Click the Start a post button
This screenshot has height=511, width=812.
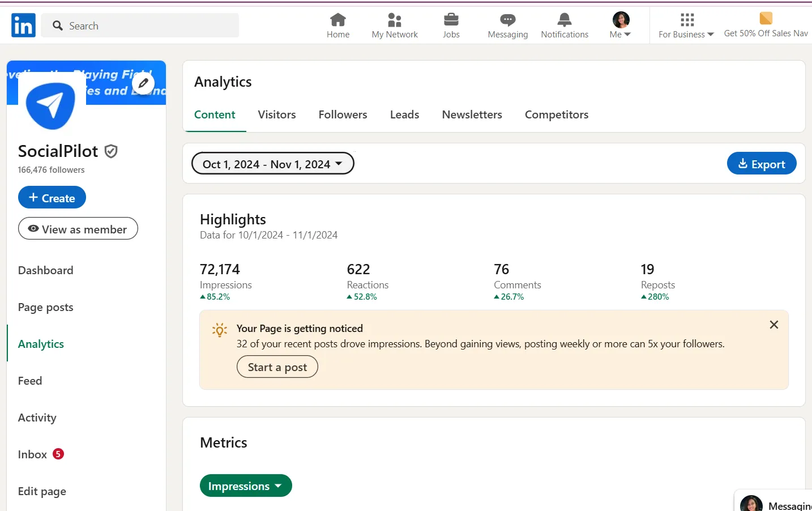277,367
